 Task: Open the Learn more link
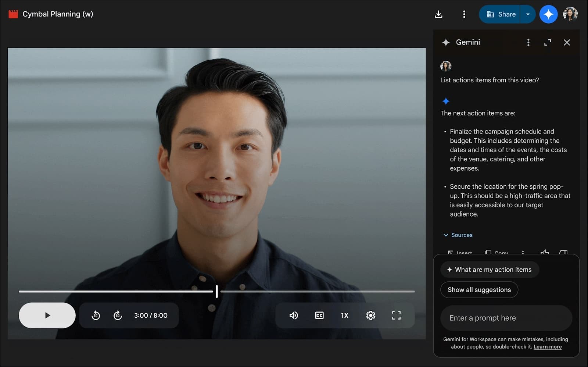click(x=547, y=347)
